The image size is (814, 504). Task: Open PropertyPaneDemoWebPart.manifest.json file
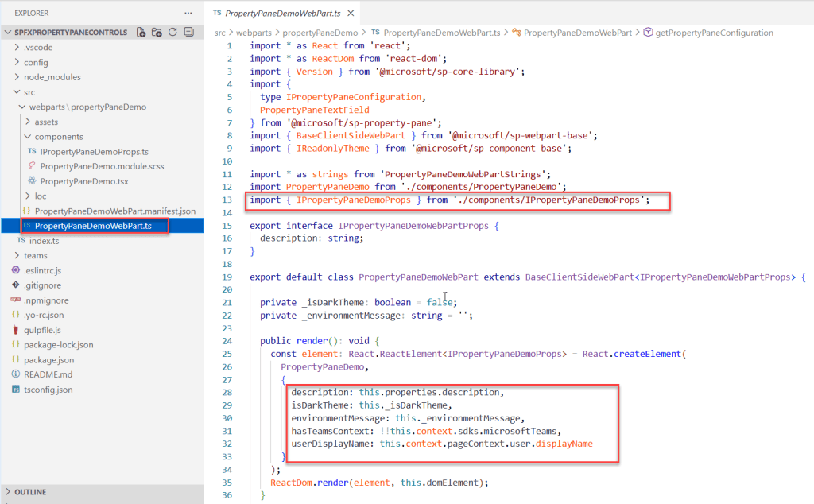pos(115,211)
